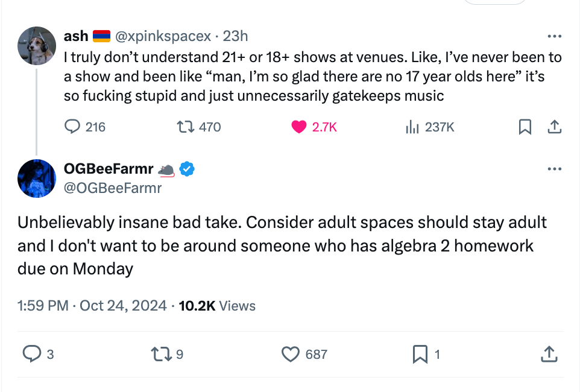Open the @OGBeeFarmr handle link
580x392 pixels.
pos(113,188)
